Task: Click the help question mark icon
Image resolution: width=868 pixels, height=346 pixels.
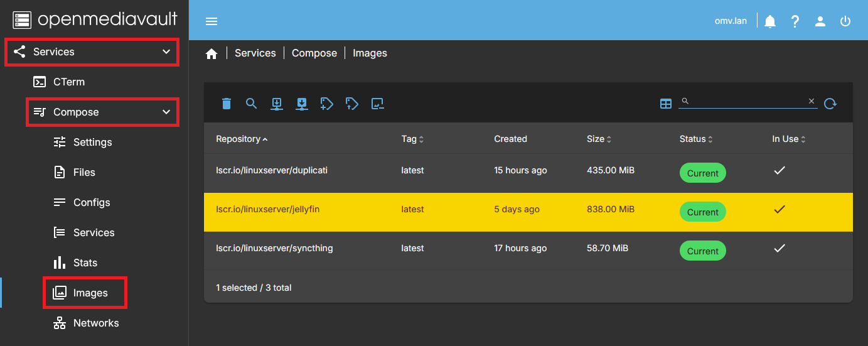Action: click(x=795, y=21)
